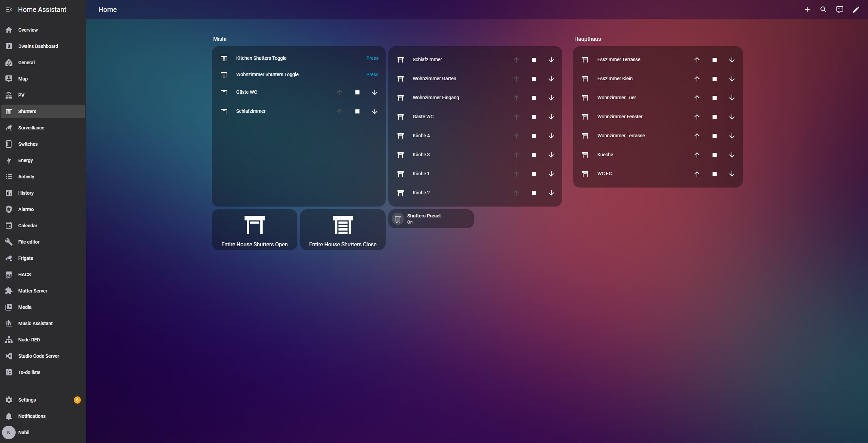The height and width of the screenshot is (443, 868).
Task: Raise the Wohnzimmer Fenster shutter with up arrow
Action: click(697, 117)
